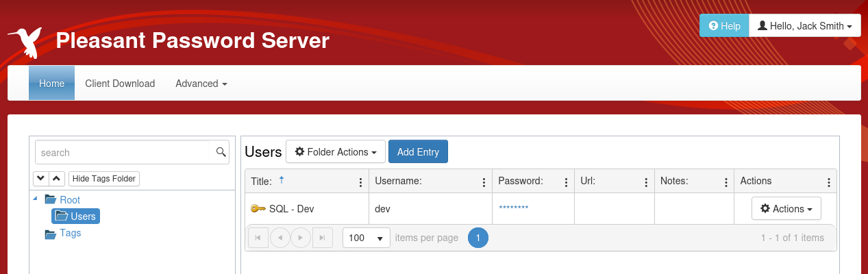The height and width of the screenshot is (274, 868).
Task: Open the Actions dropdown for SQL - Dev
Action: click(x=786, y=209)
